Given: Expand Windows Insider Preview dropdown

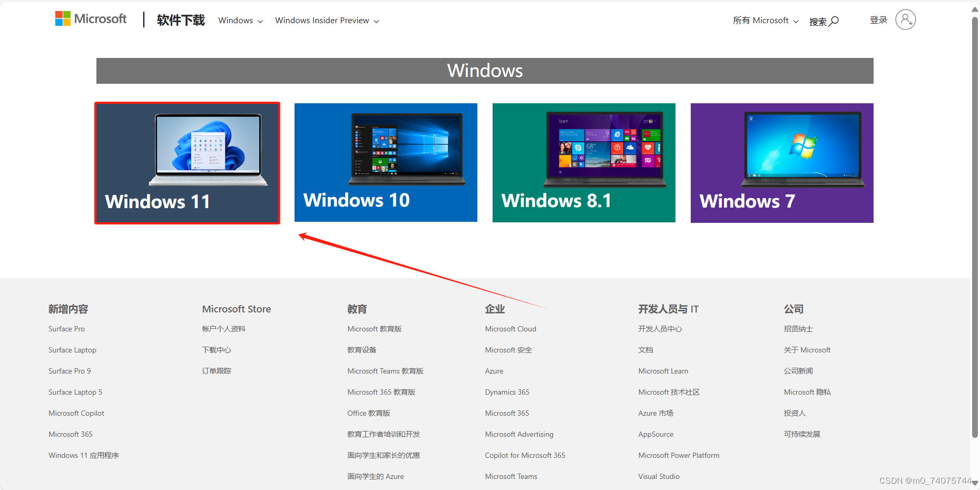Looking at the screenshot, I should [327, 21].
